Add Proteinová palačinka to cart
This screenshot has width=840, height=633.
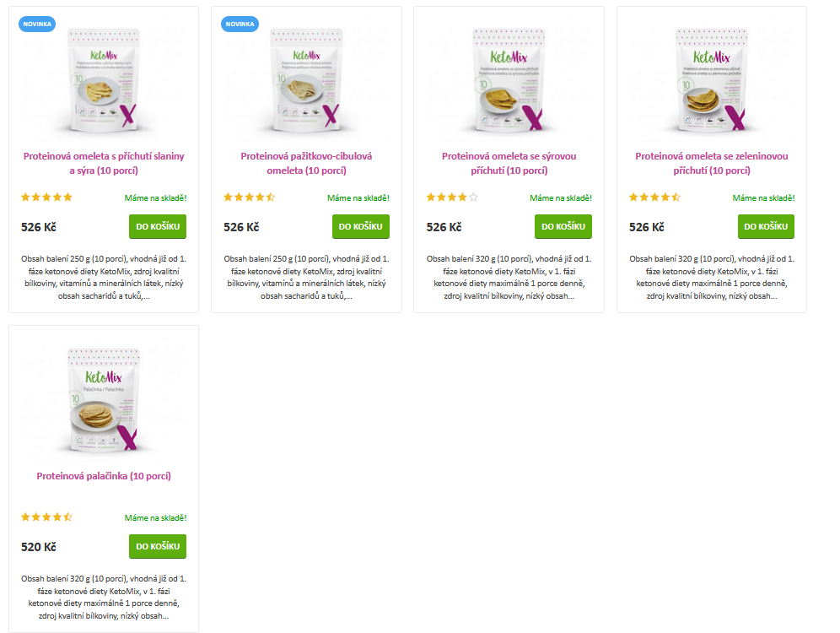pyautogui.click(x=158, y=546)
